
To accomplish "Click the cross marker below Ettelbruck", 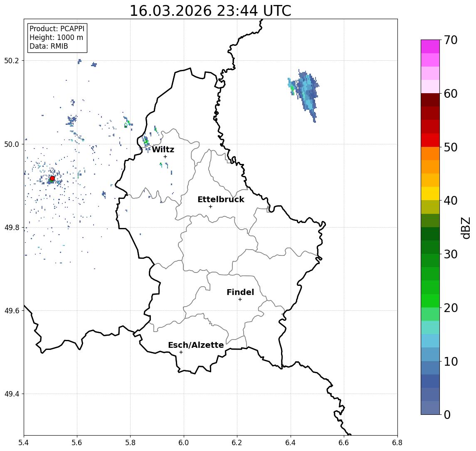I will tap(210, 207).
